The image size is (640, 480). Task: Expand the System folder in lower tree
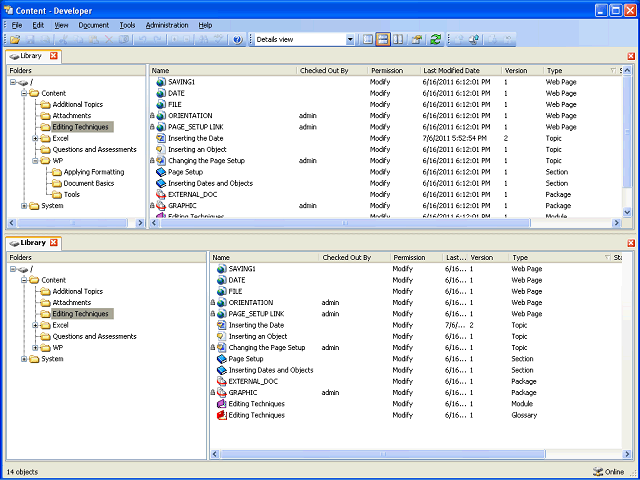[x=24, y=359]
